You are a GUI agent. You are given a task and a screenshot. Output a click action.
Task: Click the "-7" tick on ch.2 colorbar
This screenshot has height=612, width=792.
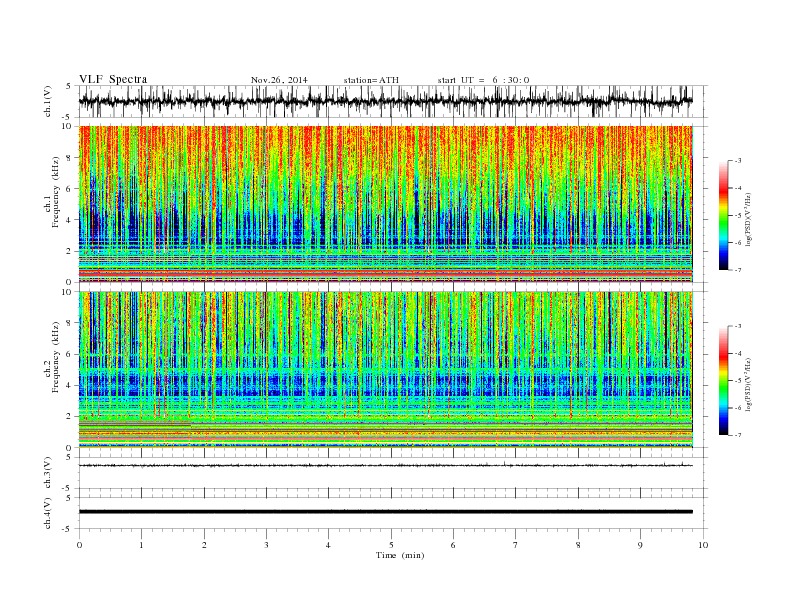click(x=737, y=435)
